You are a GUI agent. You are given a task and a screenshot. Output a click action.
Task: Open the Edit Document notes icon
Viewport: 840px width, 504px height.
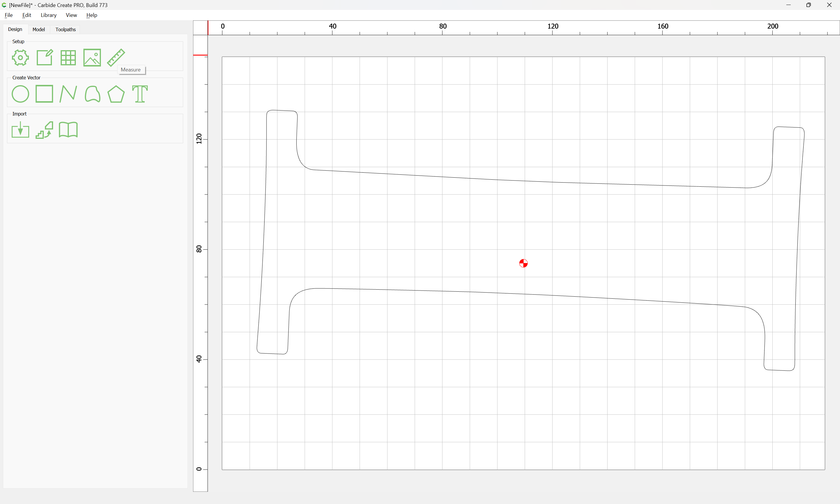click(44, 57)
